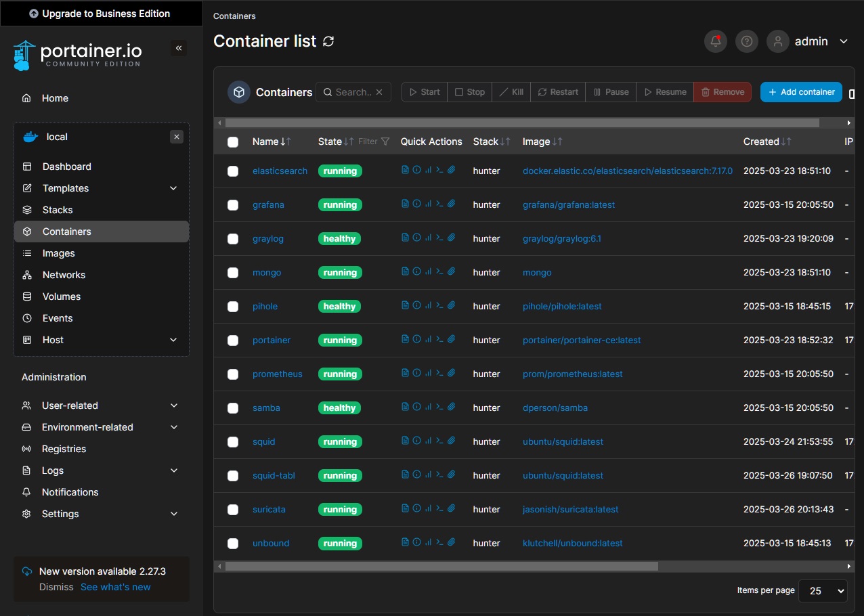The image size is (864, 616).
Task: Click the inspect icon for the grafana container
Action: pos(416,204)
